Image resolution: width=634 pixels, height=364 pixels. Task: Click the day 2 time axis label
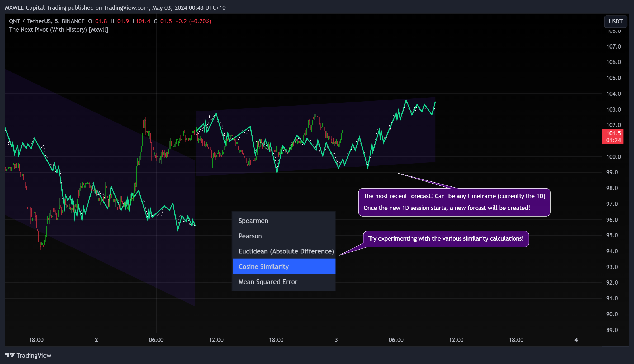point(96,340)
